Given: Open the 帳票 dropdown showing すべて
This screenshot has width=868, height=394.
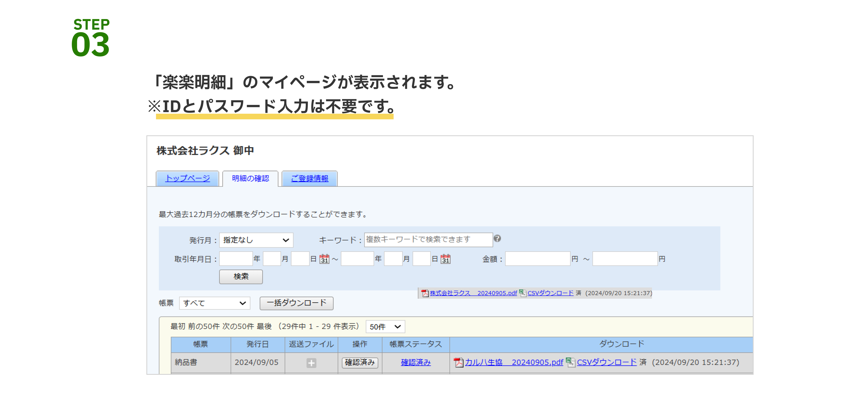Looking at the screenshot, I should 215,303.
